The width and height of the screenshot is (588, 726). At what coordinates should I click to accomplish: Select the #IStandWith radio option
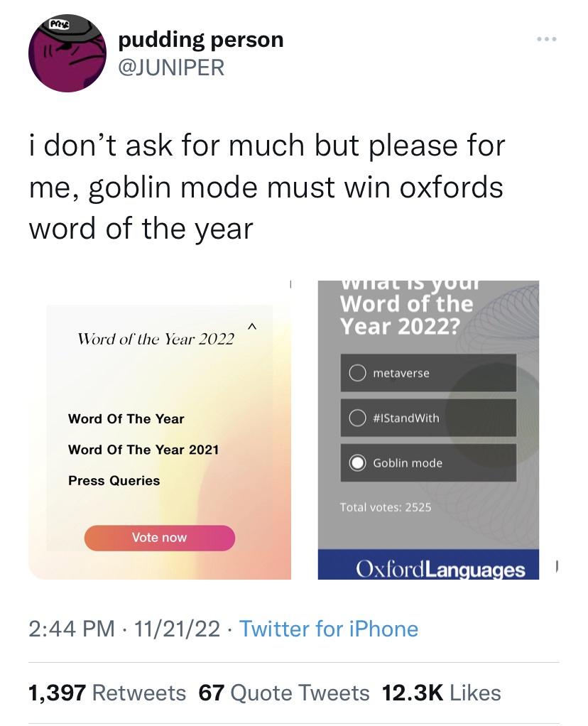(x=356, y=418)
